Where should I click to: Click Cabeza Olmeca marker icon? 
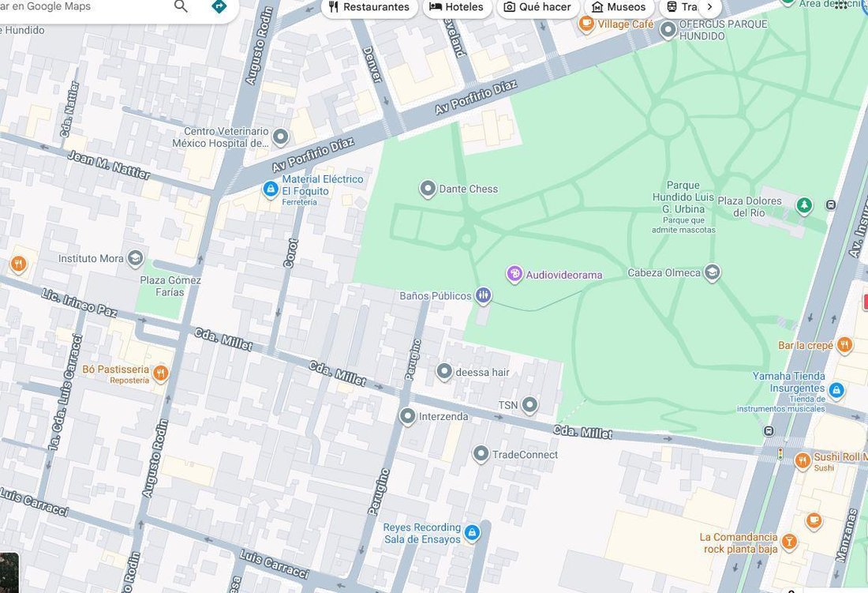[x=712, y=272]
